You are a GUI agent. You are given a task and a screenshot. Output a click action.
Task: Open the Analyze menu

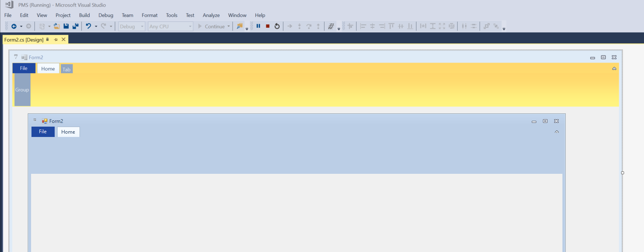pos(211,15)
